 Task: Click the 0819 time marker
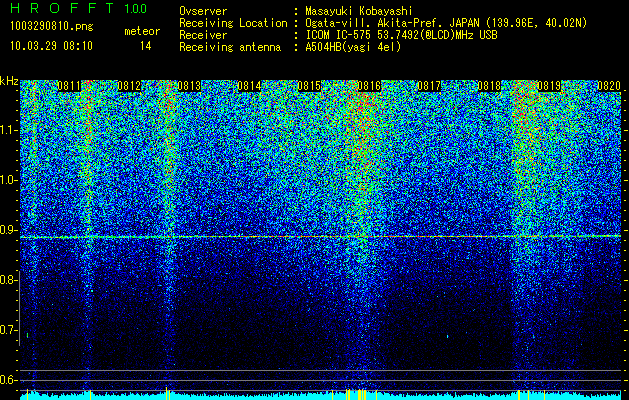point(549,86)
